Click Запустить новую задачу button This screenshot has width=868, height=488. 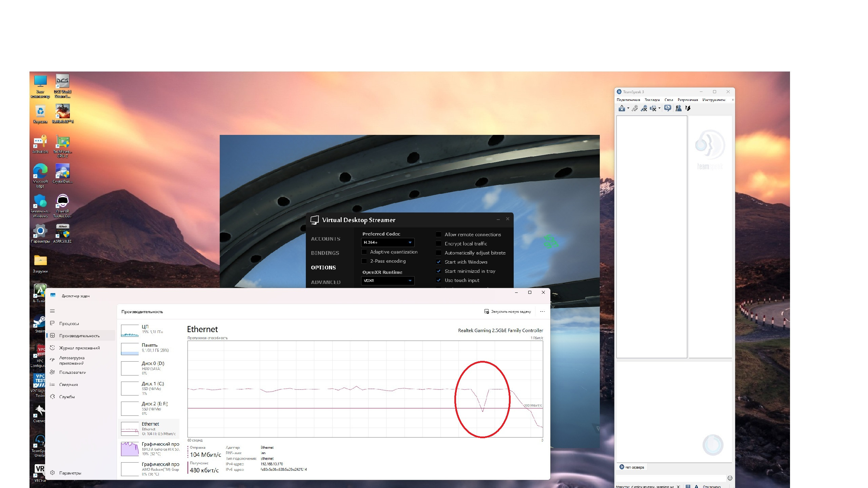pyautogui.click(x=508, y=311)
